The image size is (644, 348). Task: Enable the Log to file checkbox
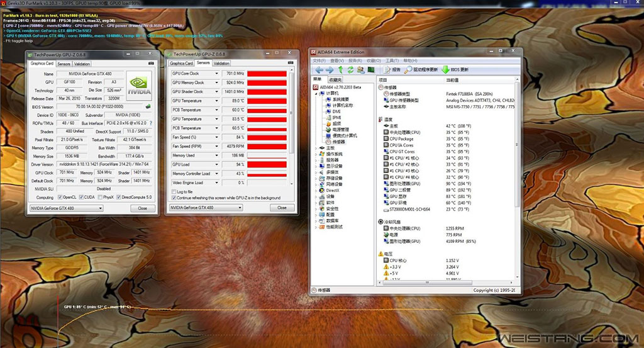coord(174,191)
